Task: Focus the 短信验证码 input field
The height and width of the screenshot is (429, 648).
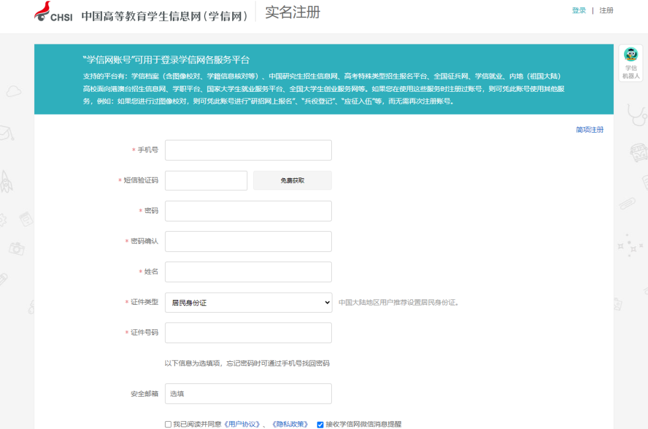Action: pyautogui.click(x=206, y=181)
